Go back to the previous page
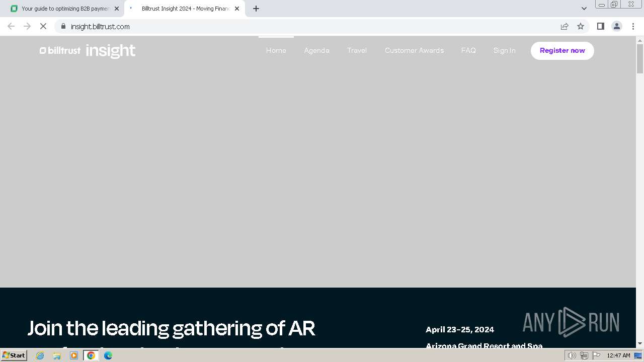This screenshot has width=644, height=362. tap(11, 26)
